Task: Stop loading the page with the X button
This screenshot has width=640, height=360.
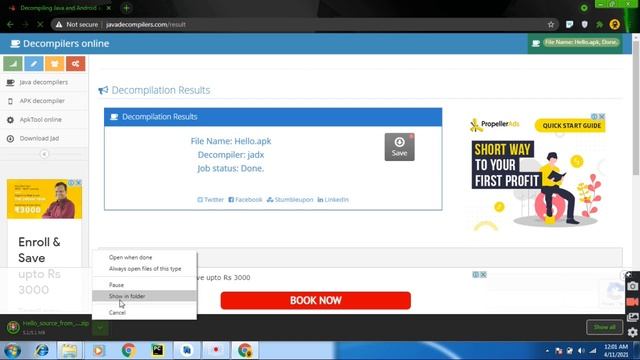Action: pos(40,24)
